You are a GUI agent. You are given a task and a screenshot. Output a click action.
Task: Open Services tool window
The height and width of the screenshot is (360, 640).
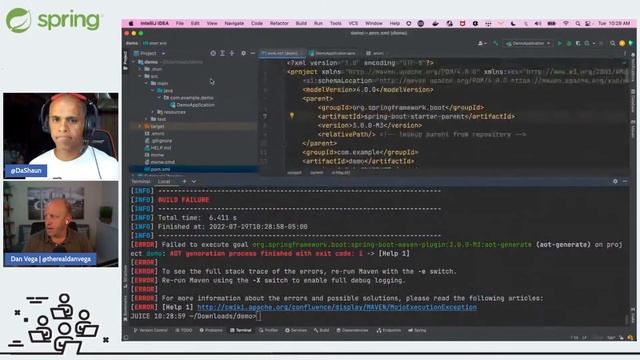click(296, 330)
